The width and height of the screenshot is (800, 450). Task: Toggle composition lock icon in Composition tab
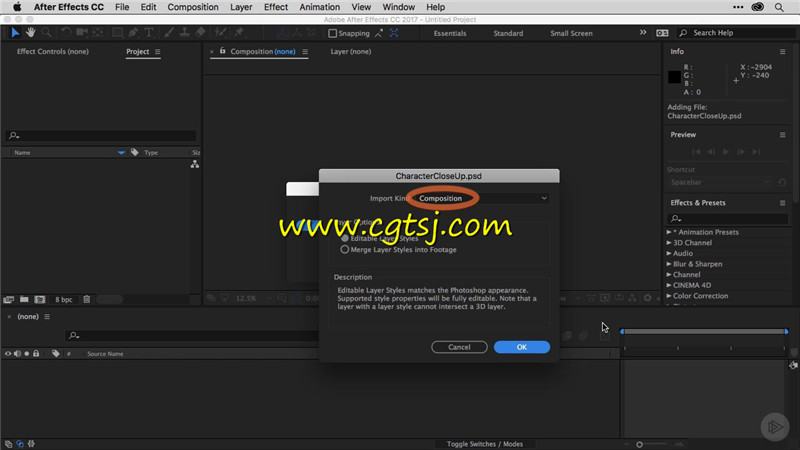click(222, 51)
